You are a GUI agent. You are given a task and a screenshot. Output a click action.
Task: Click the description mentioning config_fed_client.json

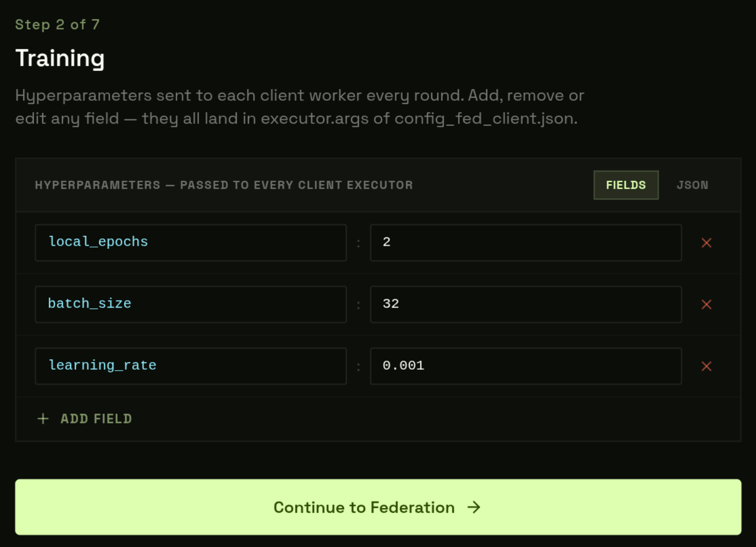pos(300,107)
